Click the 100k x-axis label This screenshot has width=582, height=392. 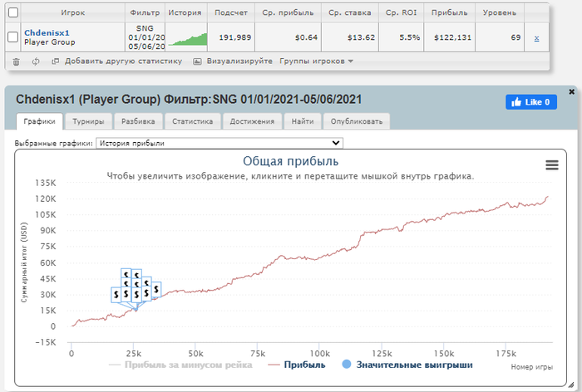coord(320,354)
